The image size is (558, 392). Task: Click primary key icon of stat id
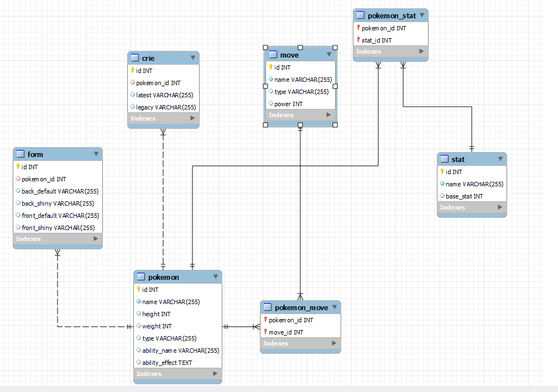click(442, 171)
